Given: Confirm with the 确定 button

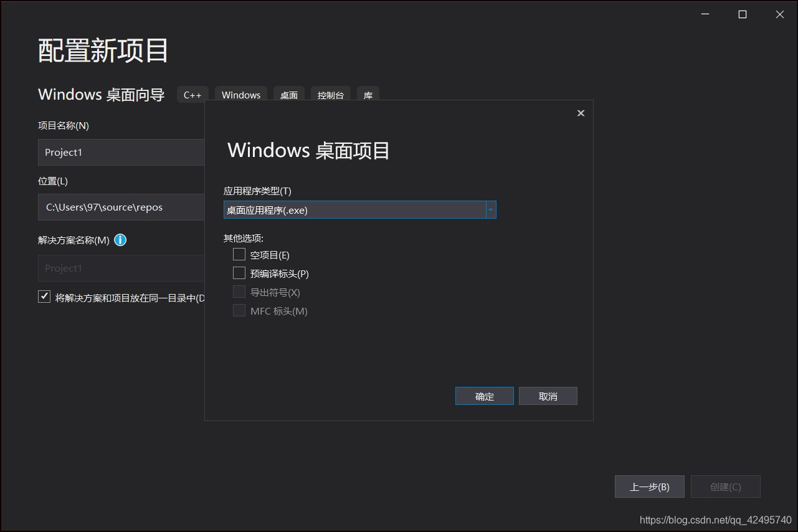Looking at the screenshot, I should tap(485, 396).
